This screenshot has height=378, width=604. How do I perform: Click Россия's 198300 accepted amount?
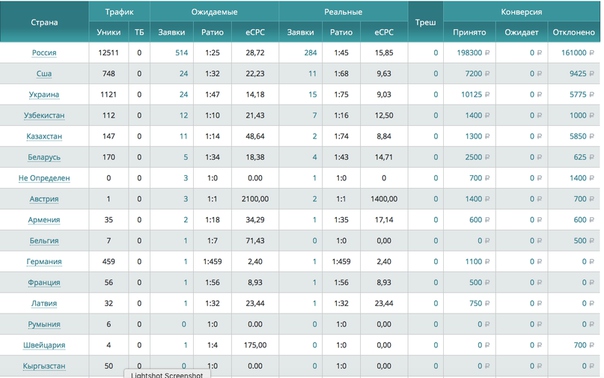click(x=473, y=53)
